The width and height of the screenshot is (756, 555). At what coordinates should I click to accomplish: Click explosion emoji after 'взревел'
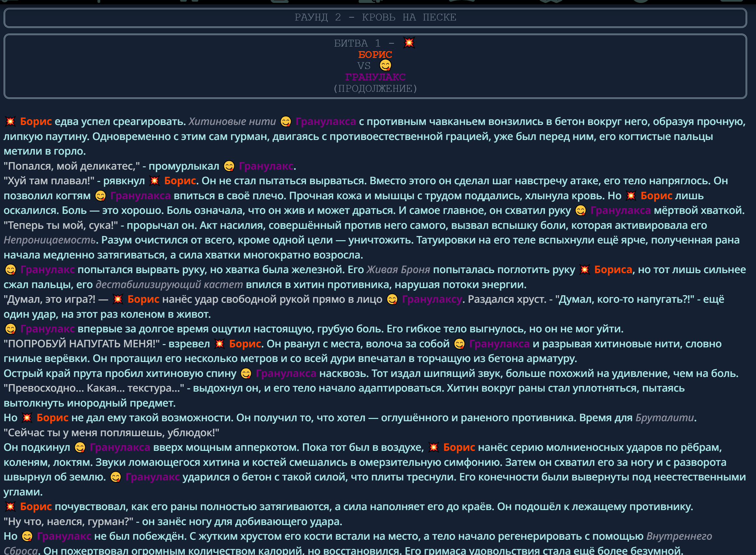(219, 344)
